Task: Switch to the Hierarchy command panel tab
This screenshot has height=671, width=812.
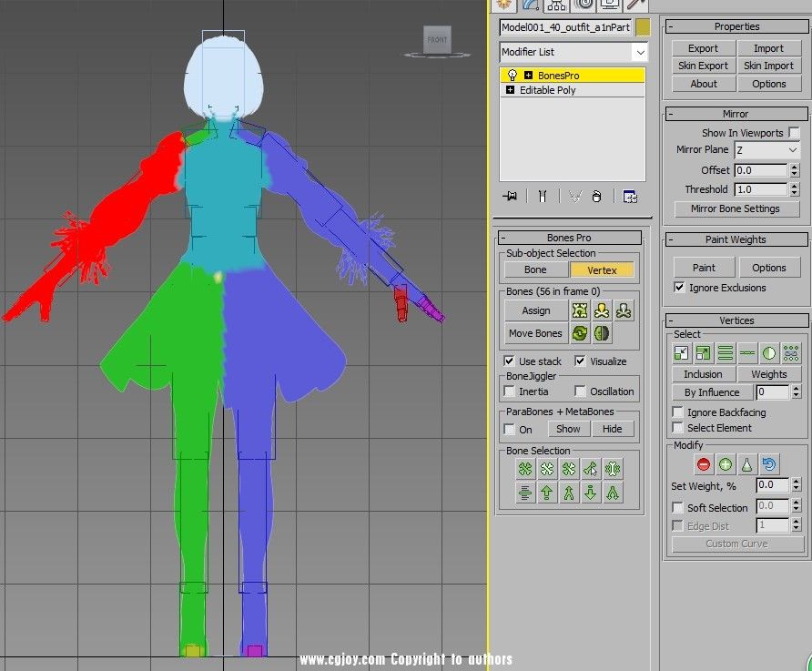Action: (x=557, y=5)
